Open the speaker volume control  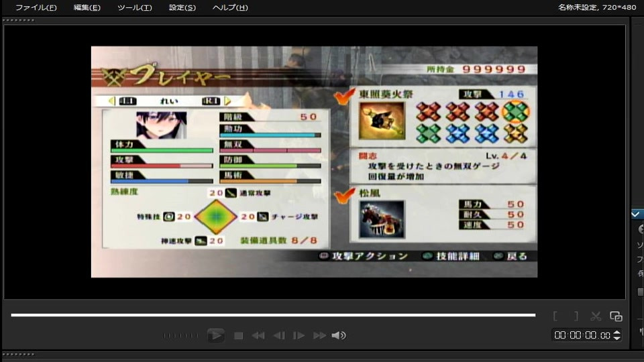pyautogui.click(x=339, y=336)
